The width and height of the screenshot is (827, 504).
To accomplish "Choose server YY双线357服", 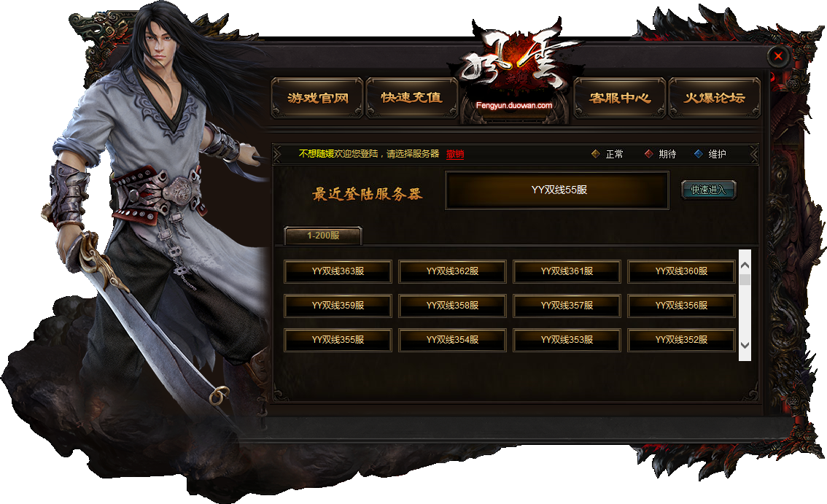I will point(567,306).
